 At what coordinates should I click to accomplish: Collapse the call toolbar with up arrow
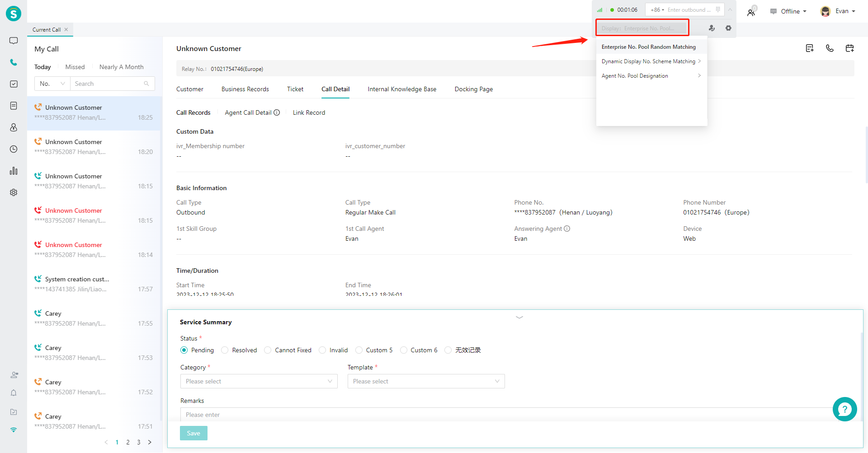pos(730,9)
